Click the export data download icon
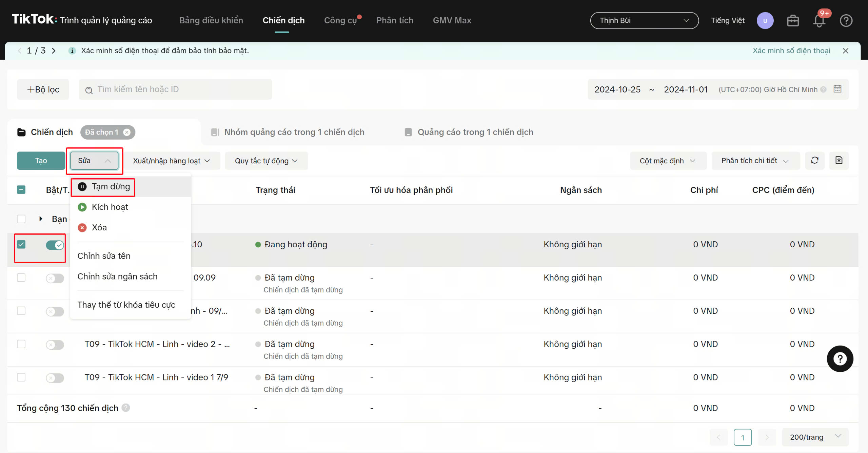868x453 pixels. pos(839,160)
